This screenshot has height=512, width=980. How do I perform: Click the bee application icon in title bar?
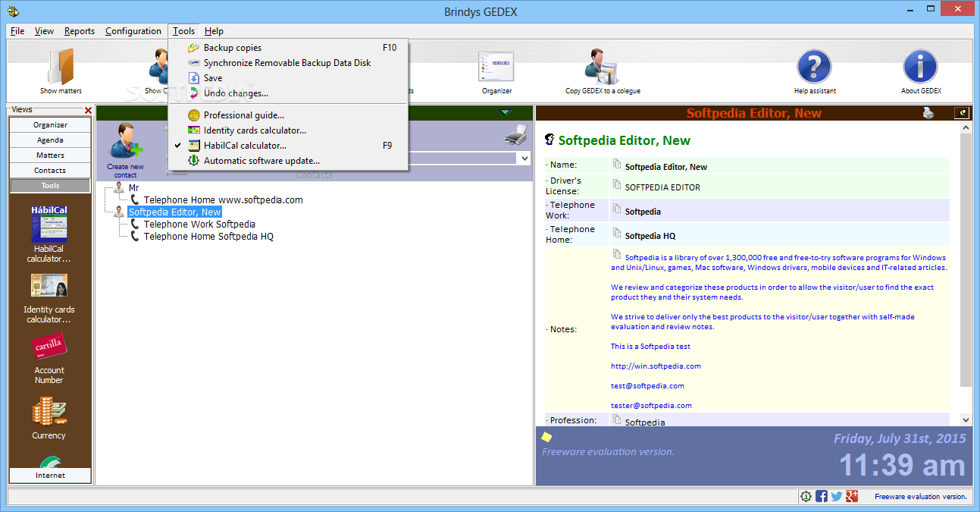click(x=14, y=11)
